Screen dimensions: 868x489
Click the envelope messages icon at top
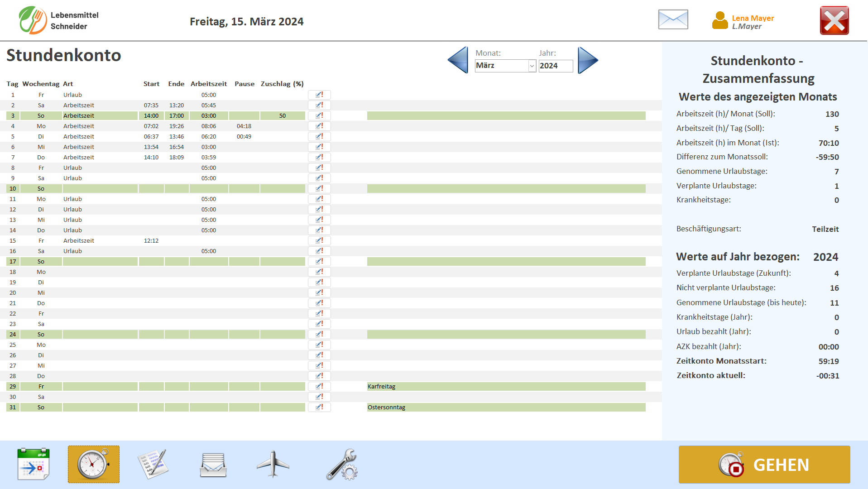coord(673,20)
